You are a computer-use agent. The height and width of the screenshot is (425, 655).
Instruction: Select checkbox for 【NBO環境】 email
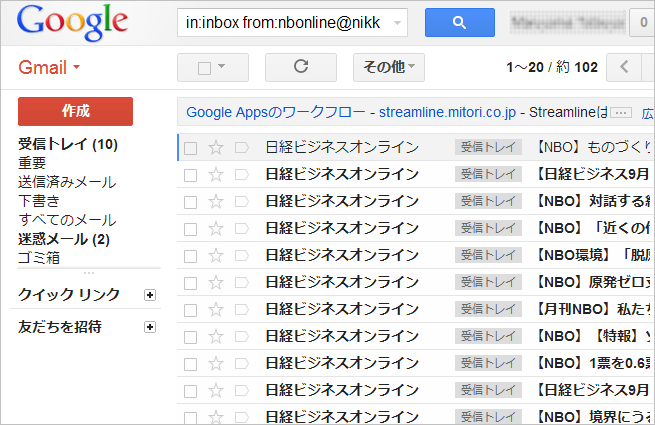(190, 256)
